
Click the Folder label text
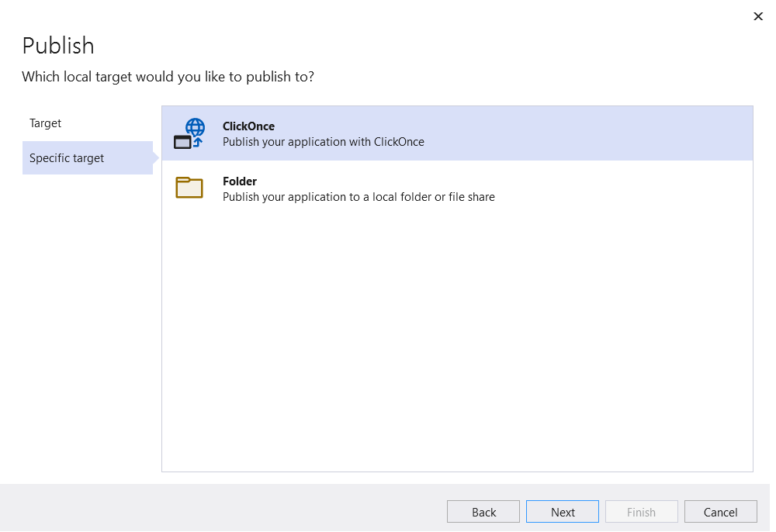240,181
